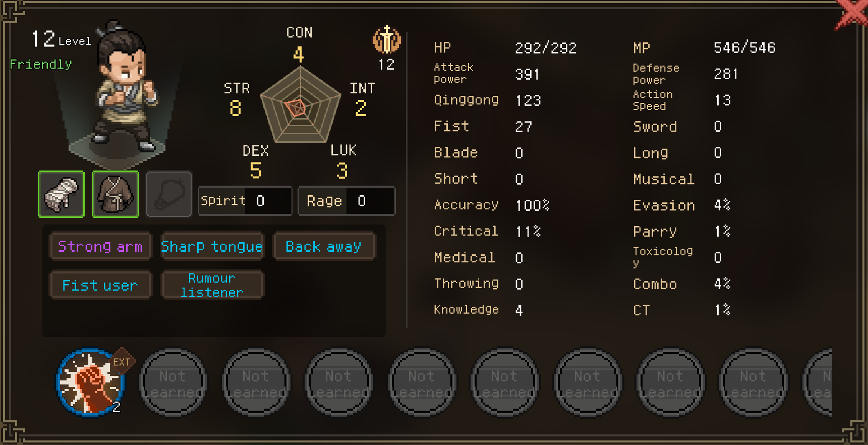This screenshot has height=445, width=868.
Task: Close the character panel with red X
Action: (x=852, y=14)
